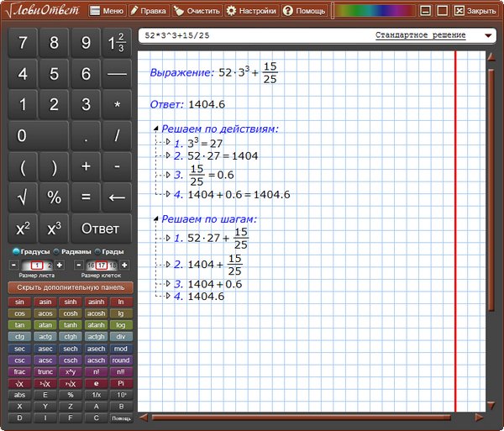Insert a mixed fraction with the 1⅔ key
The height and width of the screenshot is (431, 504).
point(116,43)
